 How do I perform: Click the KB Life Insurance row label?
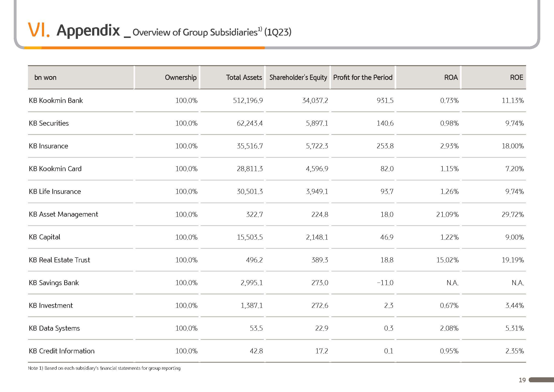(55, 191)
